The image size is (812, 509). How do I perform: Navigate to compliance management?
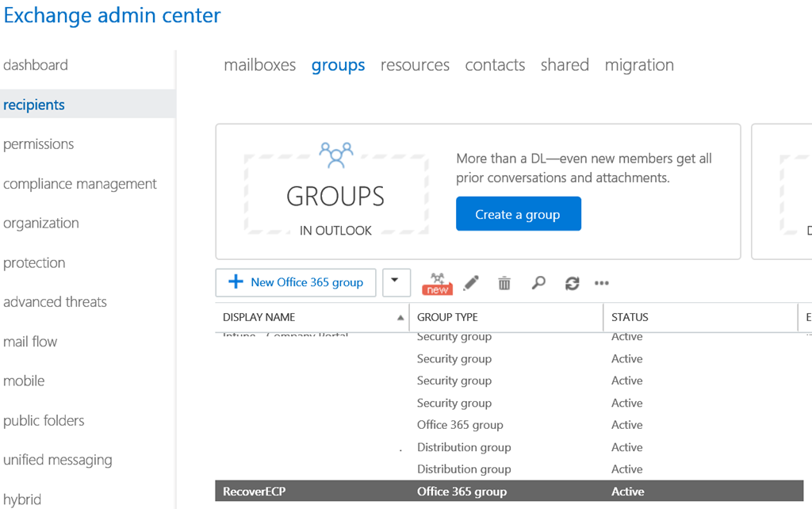[80, 184]
